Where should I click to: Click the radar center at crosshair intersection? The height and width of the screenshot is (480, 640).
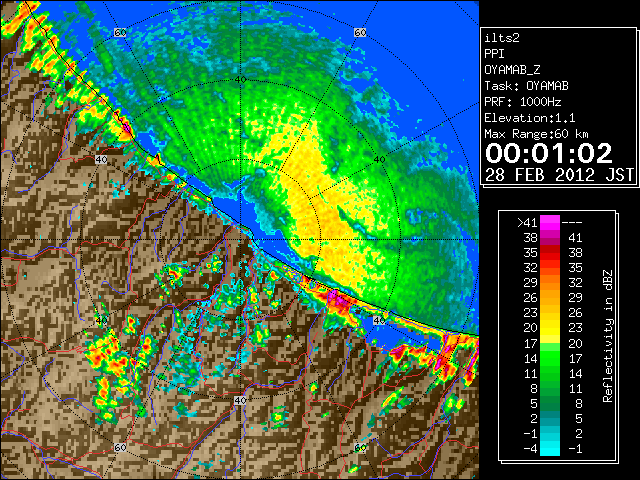tap(240, 240)
